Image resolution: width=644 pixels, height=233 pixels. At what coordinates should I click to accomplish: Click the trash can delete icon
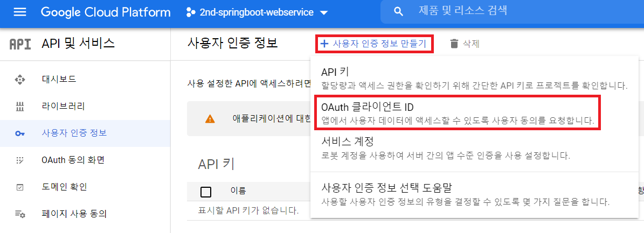tap(454, 44)
